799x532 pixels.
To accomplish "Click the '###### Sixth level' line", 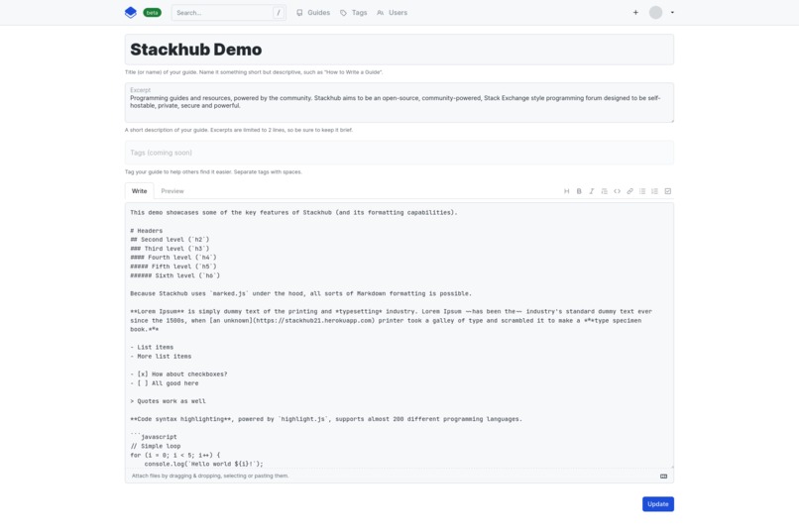I will [174, 275].
